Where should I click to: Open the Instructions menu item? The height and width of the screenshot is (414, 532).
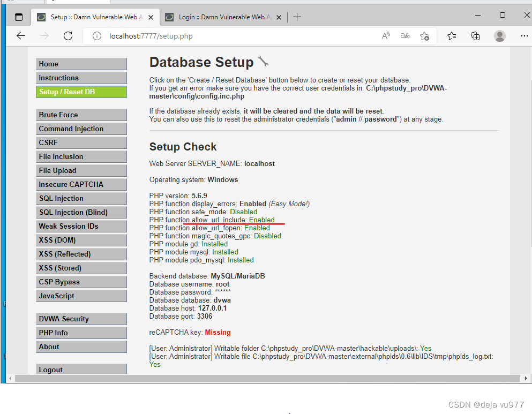(x=81, y=78)
